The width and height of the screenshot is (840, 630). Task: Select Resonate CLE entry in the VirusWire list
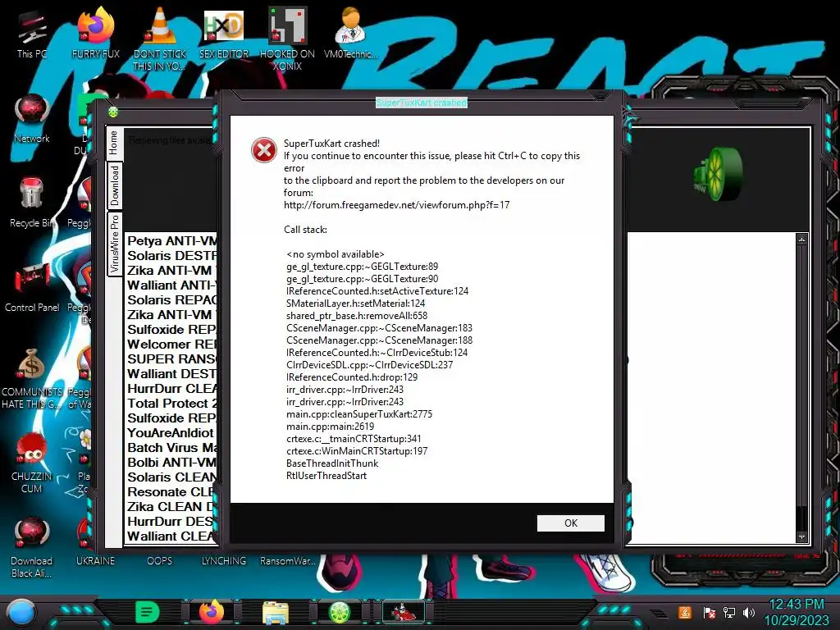[x=171, y=492]
